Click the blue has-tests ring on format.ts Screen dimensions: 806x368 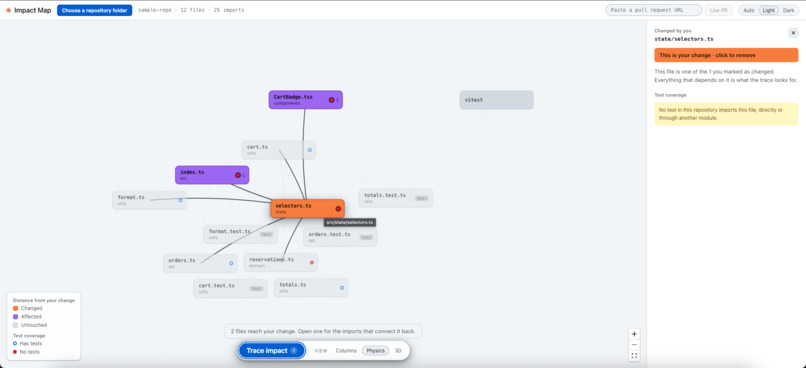[x=180, y=200]
